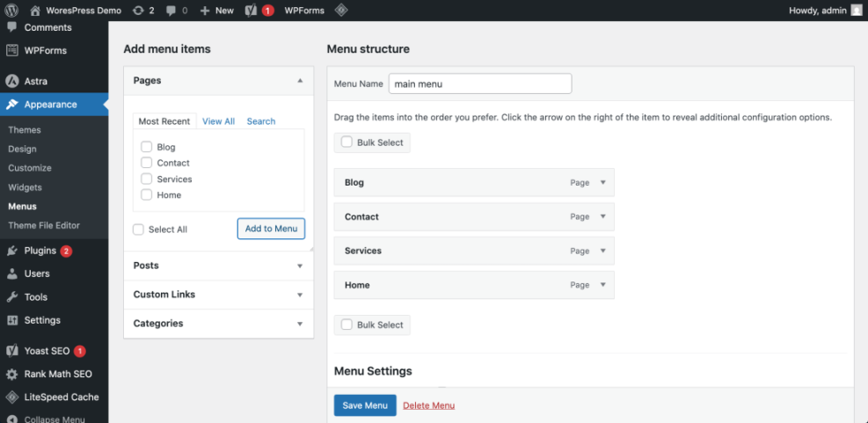Click the Appearance paintbrush icon
The image size is (868, 423).
[x=12, y=105]
